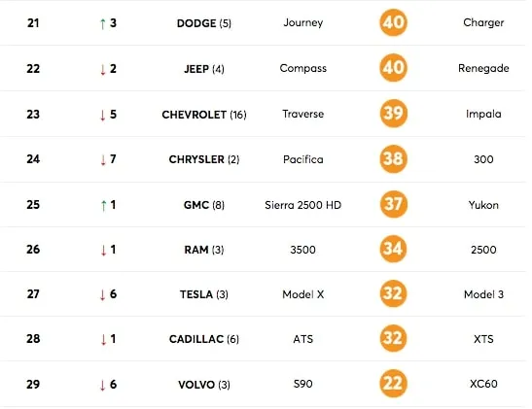
Task: Click the orange 40 score badge for Dodge
Action: pos(393,22)
